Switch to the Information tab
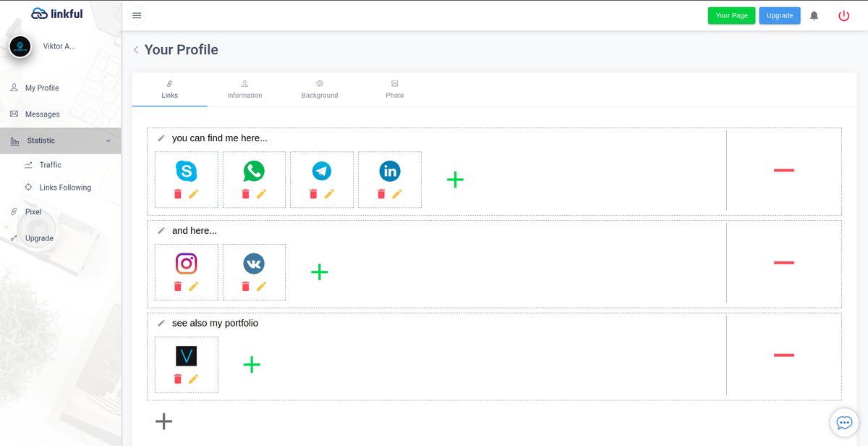The width and height of the screenshot is (868, 446). pos(244,90)
